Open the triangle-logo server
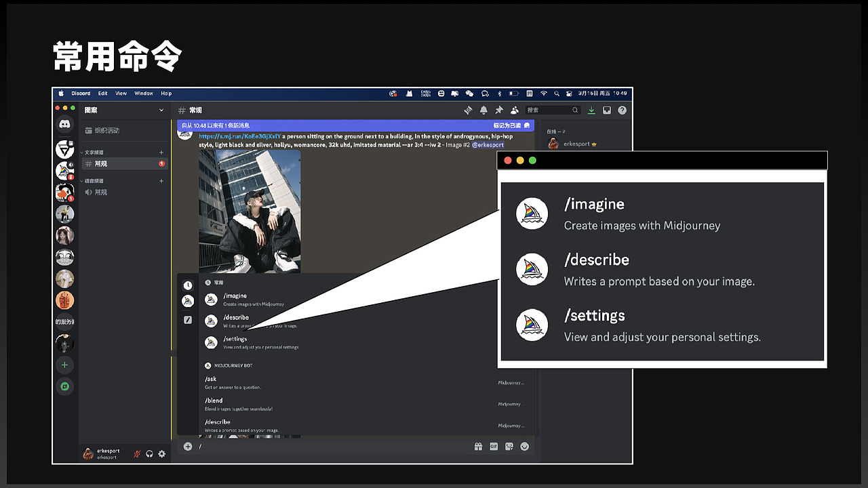Viewport: 868px width, 488px height. coord(64,149)
